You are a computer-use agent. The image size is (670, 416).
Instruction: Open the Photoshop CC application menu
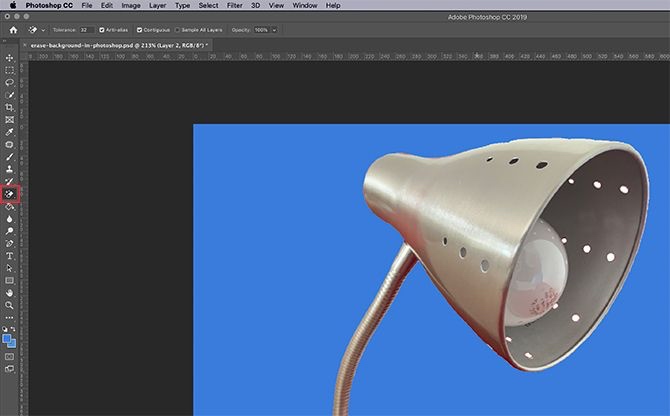coord(49,5)
